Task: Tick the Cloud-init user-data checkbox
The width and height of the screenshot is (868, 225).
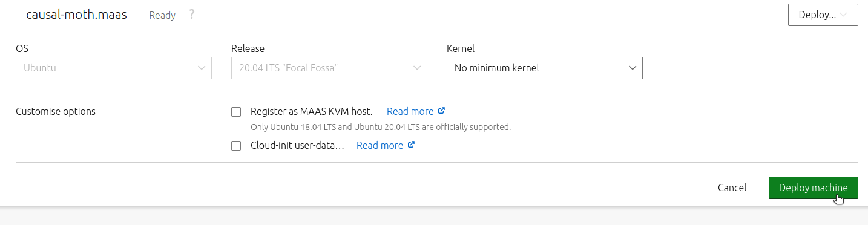Action: (236, 146)
